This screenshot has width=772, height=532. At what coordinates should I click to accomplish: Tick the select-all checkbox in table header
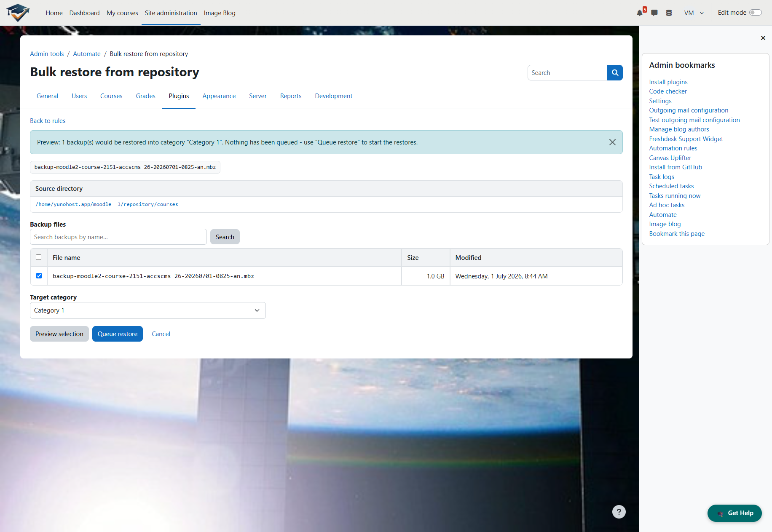(39, 257)
